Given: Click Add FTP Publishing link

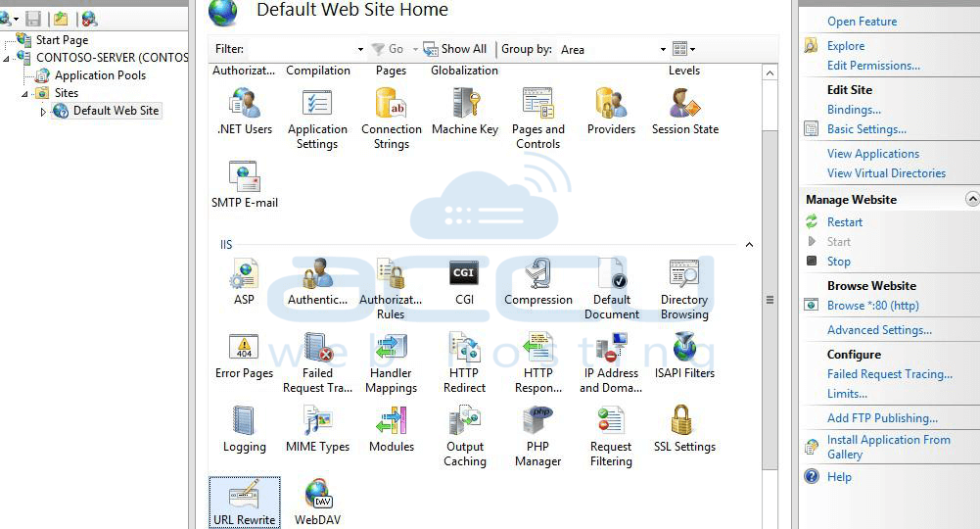Looking at the screenshot, I should coord(882,418).
